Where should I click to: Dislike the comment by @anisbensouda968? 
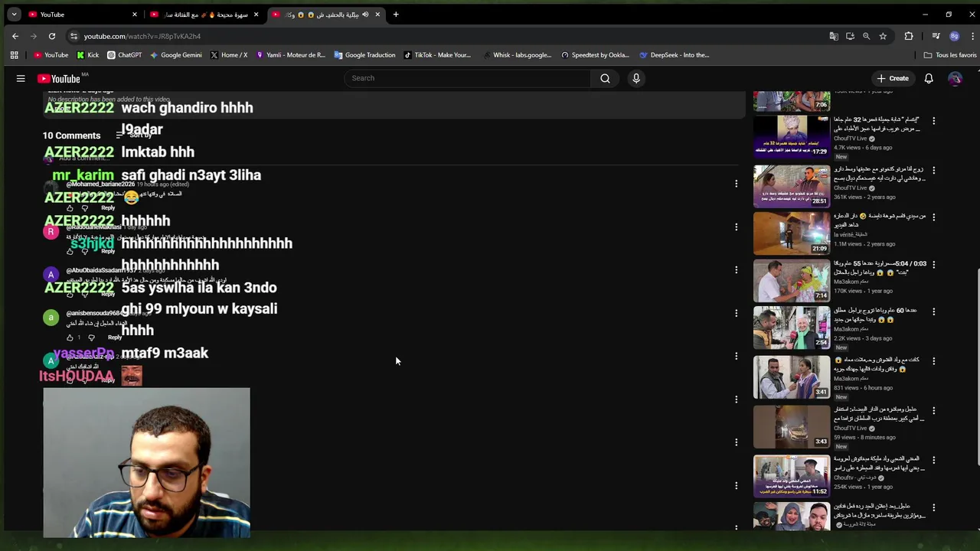point(91,337)
